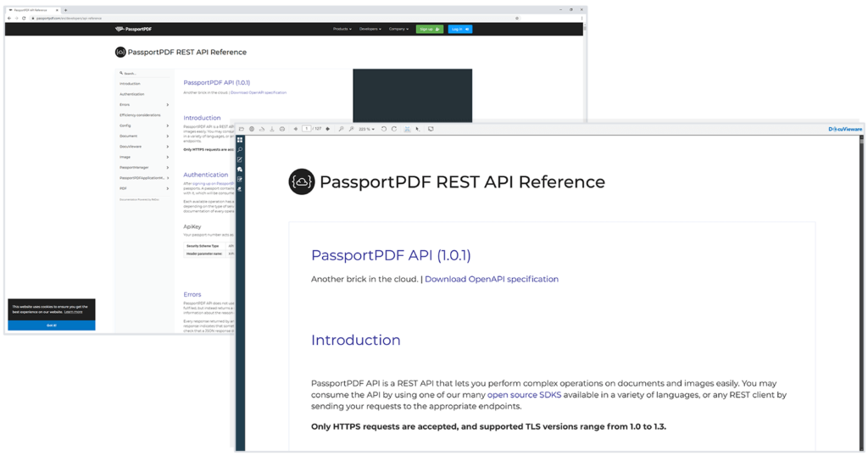Click Learn more in the cookie notice

point(73,312)
